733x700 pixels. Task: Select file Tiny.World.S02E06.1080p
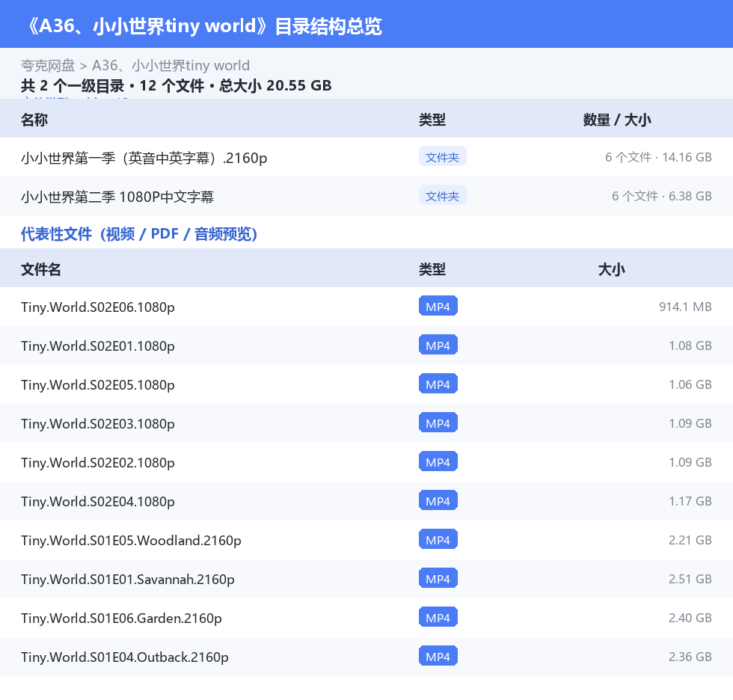pos(98,307)
